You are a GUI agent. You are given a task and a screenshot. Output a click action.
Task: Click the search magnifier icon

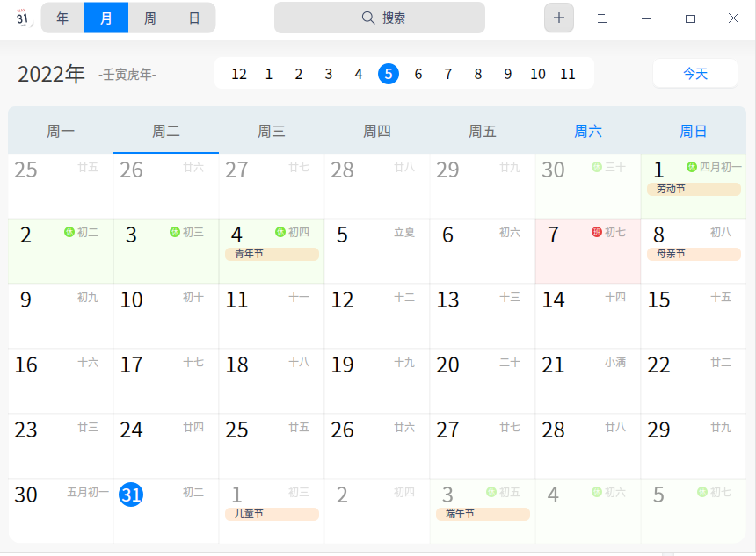[x=367, y=18]
